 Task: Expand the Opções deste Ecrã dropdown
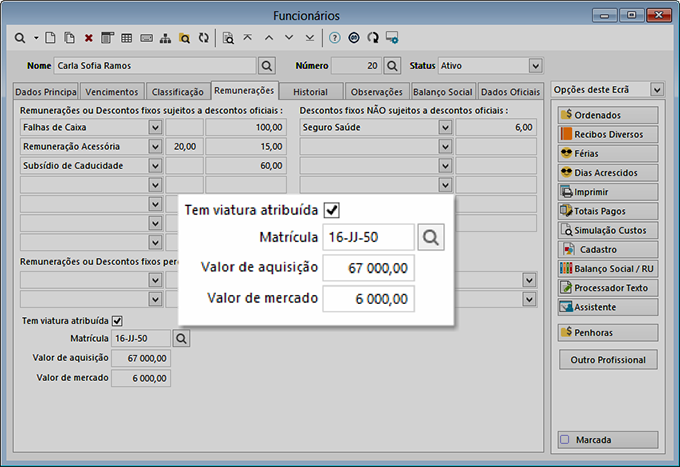click(x=657, y=90)
